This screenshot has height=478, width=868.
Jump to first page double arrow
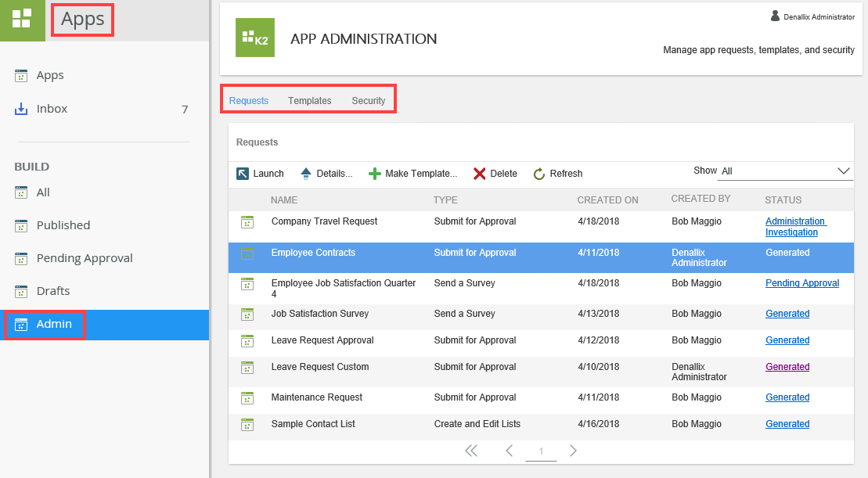click(x=471, y=451)
